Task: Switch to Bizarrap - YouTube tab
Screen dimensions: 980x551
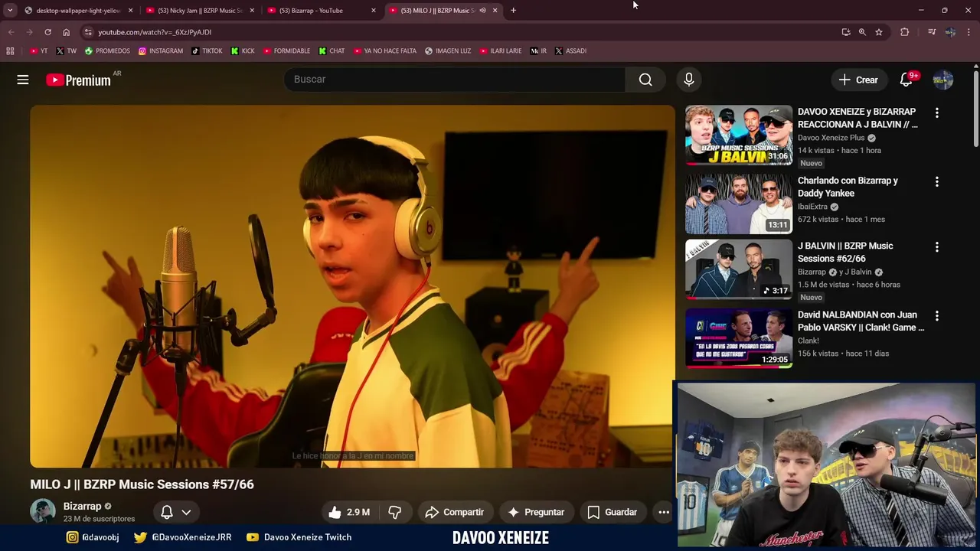Action: point(322,11)
